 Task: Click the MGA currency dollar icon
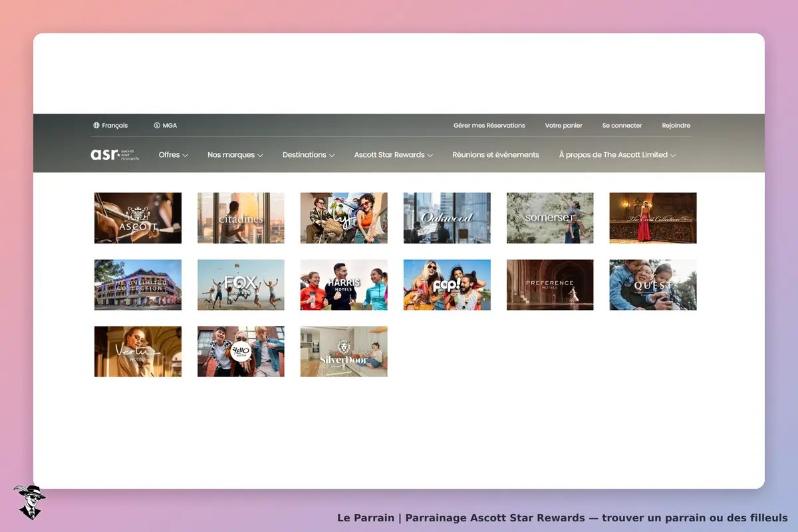[157, 125]
